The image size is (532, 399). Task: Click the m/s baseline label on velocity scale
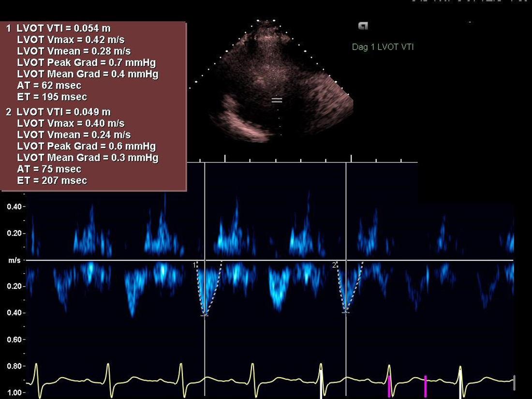[x=15, y=260]
